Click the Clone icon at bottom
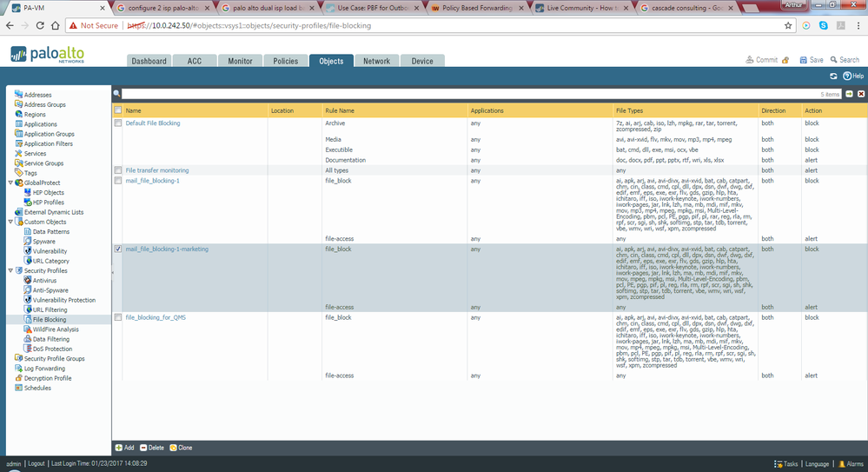Image resolution: width=868 pixels, height=472 pixels. coord(173,448)
